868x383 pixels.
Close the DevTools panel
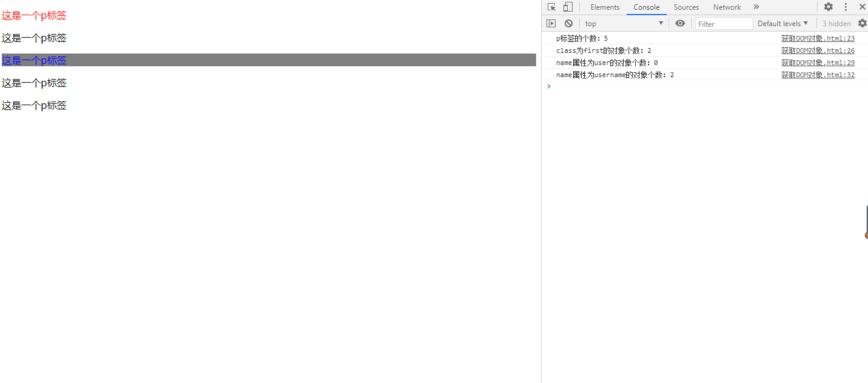click(x=861, y=7)
